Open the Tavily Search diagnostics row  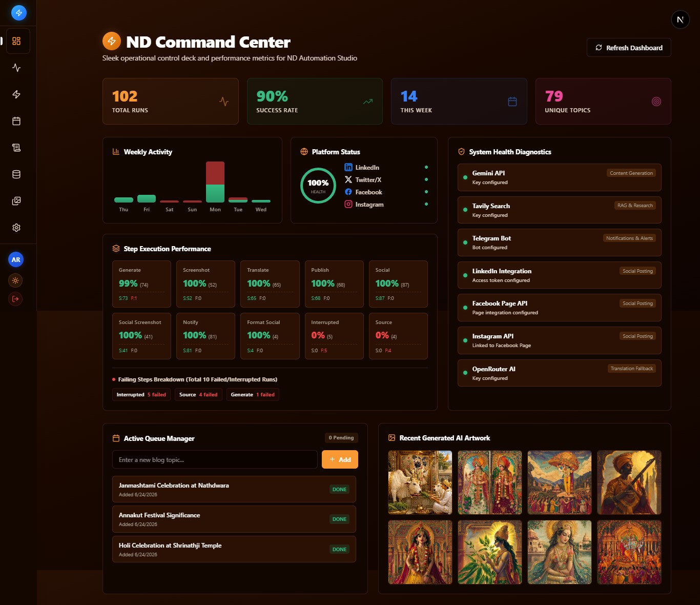[x=560, y=210]
